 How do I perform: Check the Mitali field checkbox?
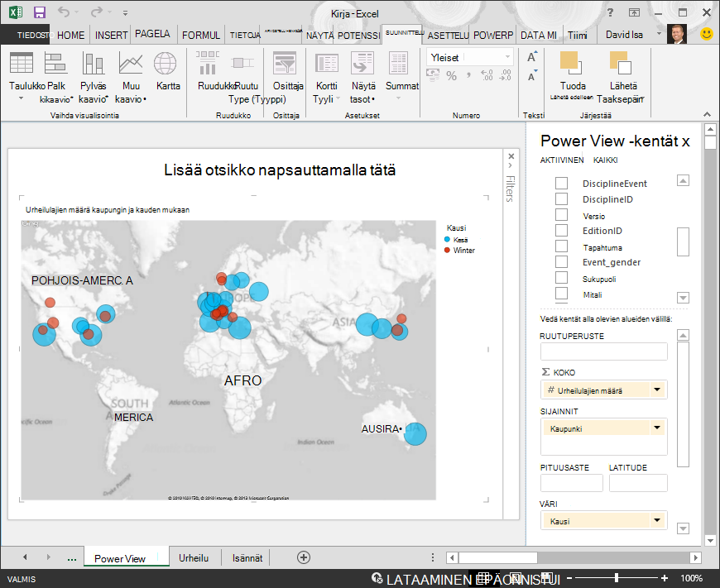561,294
